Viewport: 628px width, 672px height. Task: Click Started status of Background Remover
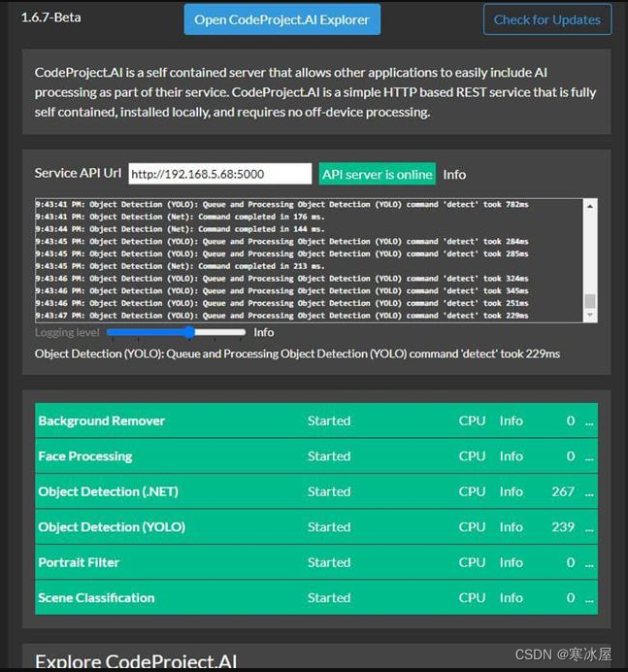tap(329, 420)
